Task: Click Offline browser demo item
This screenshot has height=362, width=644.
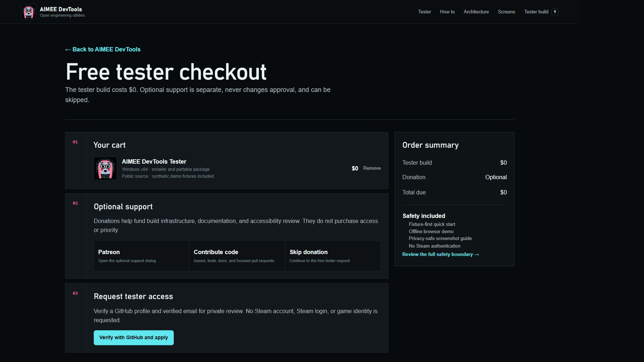Action: (x=431, y=232)
